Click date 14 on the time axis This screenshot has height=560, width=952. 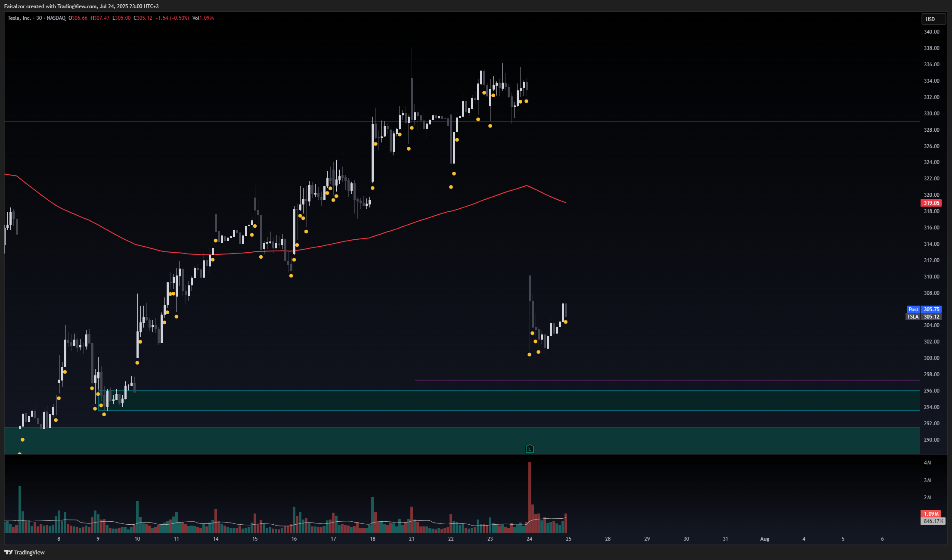216,539
